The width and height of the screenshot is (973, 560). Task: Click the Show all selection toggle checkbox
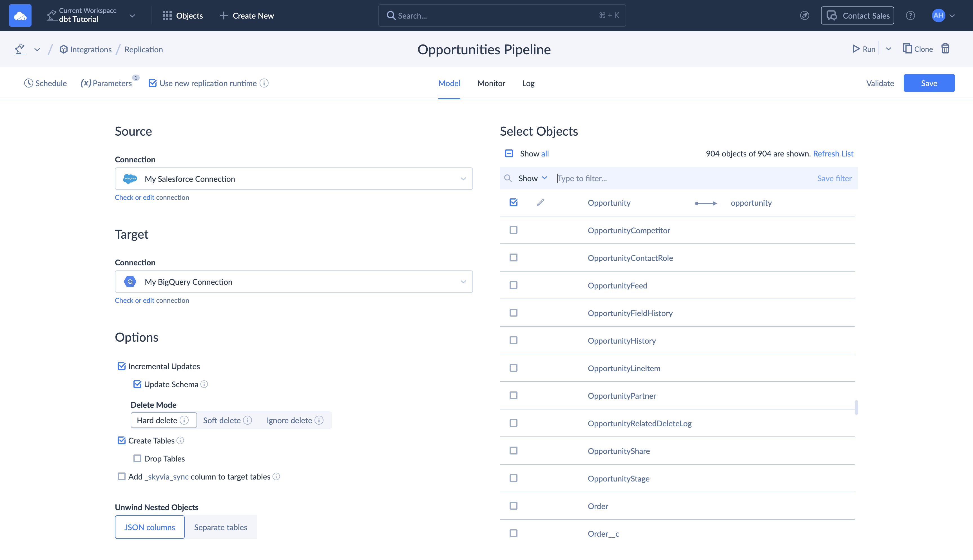coord(509,153)
